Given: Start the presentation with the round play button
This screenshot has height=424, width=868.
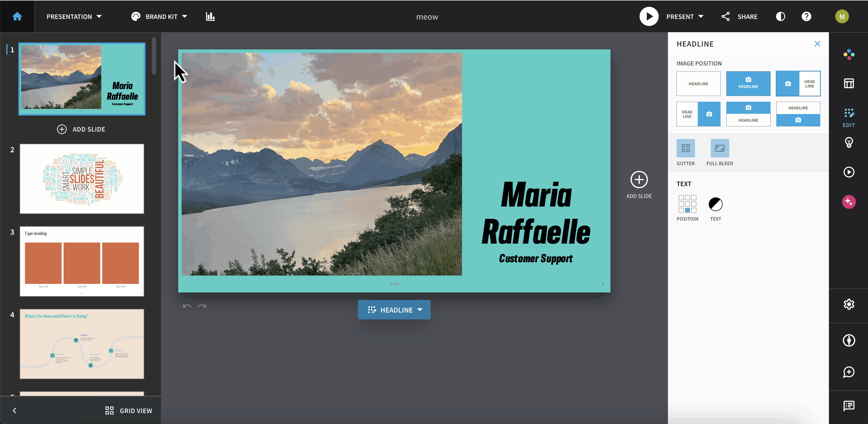Looking at the screenshot, I should pyautogui.click(x=649, y=16).
